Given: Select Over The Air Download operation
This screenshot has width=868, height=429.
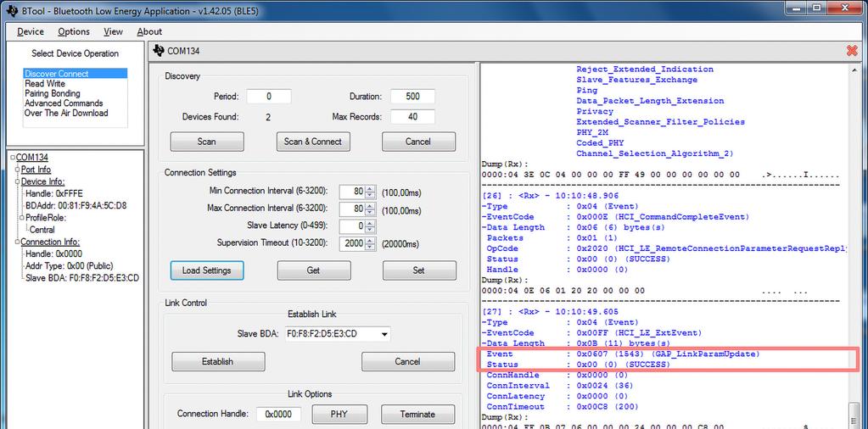Looking at the screenshot, I should [66, 113].
